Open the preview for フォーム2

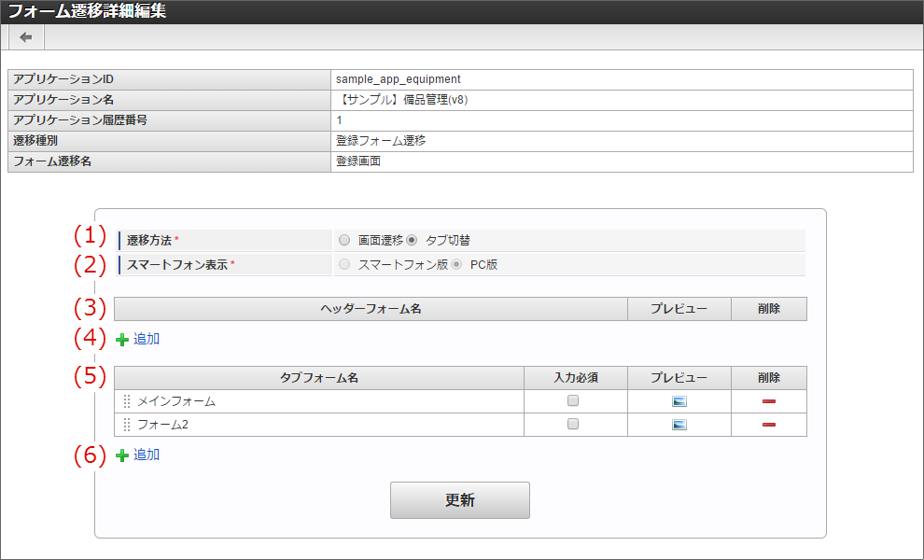679,425
